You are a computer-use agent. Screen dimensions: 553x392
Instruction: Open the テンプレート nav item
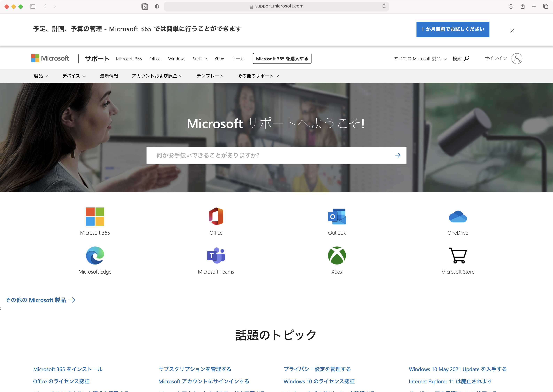click(210, 76)
